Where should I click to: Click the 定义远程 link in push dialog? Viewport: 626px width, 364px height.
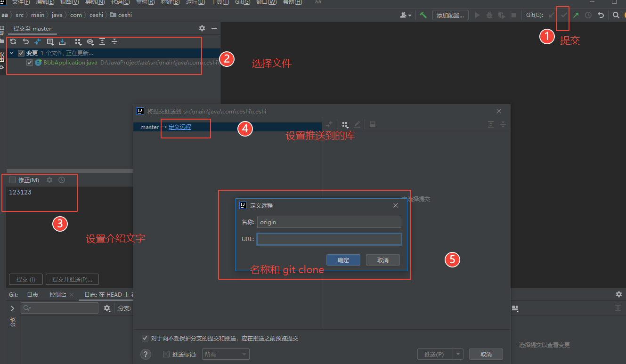coord(180,127)
